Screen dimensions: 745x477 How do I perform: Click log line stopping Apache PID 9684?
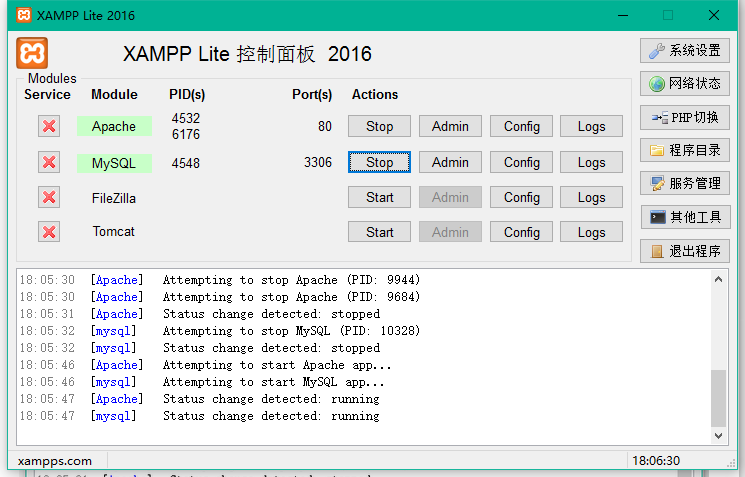point(220,297)
